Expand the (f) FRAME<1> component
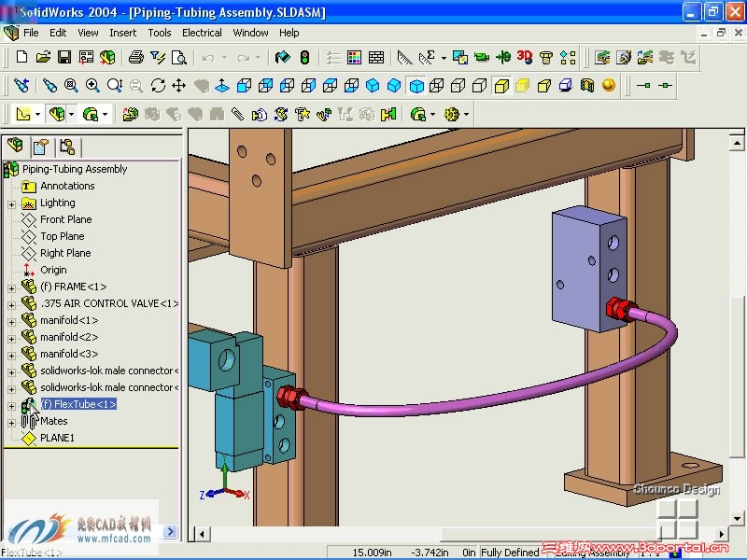Screen dimensions: 747x560 pos(11,288)
